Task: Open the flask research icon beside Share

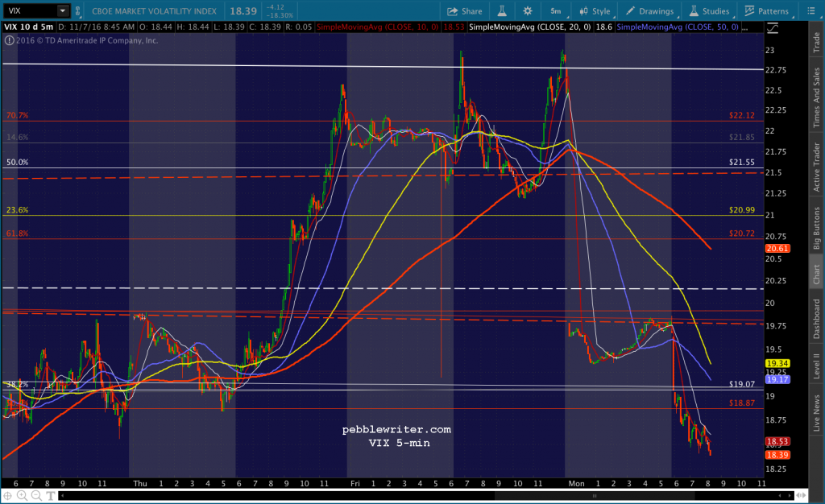Action: pyautogui.click(x=501, y=11)
